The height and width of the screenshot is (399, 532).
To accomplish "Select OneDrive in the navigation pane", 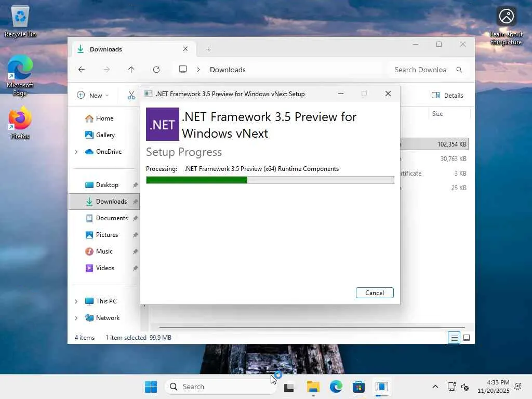I will point(109,152).
